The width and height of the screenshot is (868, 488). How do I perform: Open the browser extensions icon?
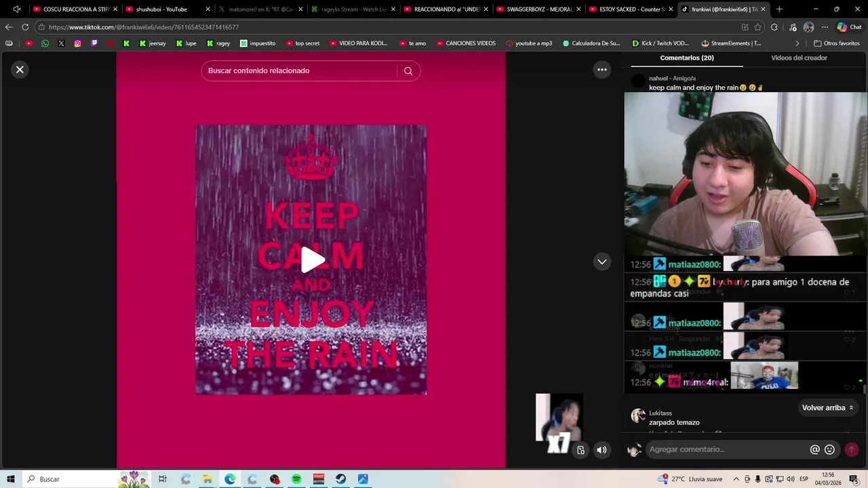(x=774, y=27)
